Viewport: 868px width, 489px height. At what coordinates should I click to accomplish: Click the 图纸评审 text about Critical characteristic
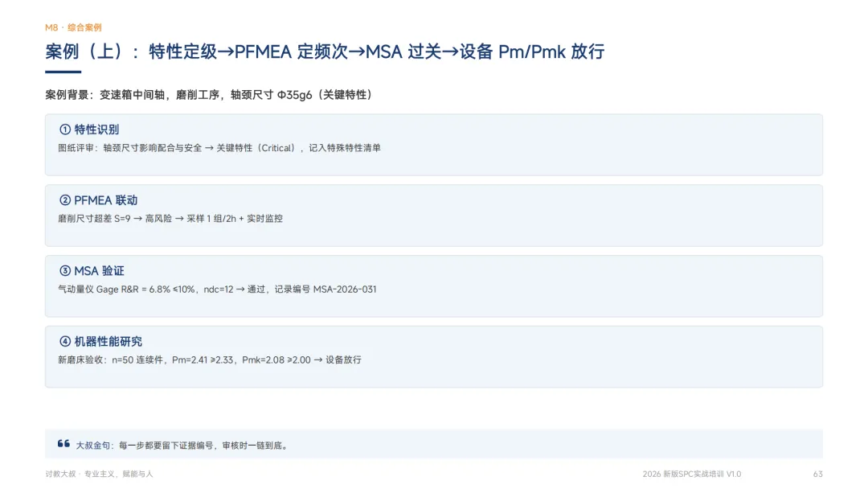219,148
